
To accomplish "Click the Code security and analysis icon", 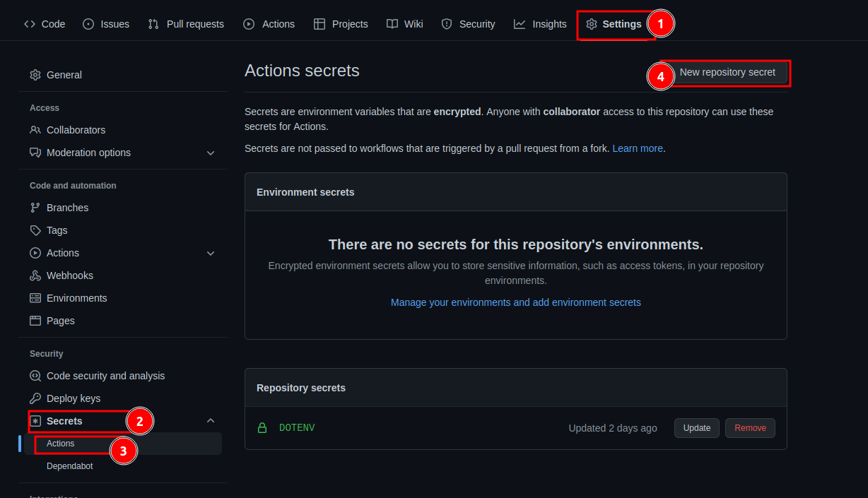I will [x=35, y=376].
